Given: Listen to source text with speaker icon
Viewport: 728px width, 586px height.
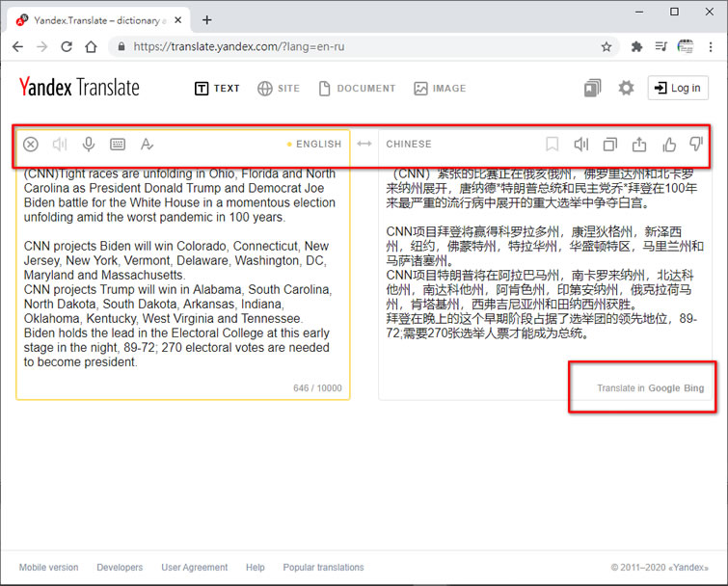Looking at the screenshot, I should tap(60, 145).
